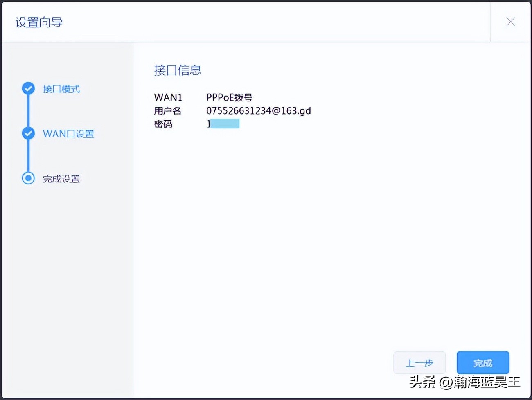Viewport: 532px width, 400px height.
Task: Select the username 07552663…@163.gd text
Action: 259,110
